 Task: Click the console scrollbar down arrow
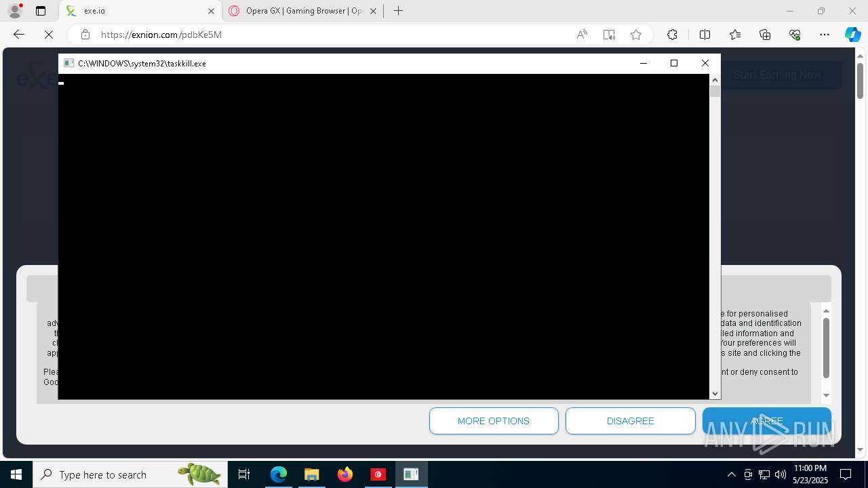tap(715, 394)
